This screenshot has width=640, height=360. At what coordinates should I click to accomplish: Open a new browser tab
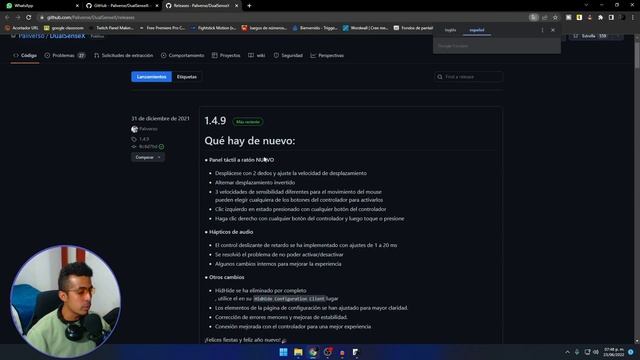click(x=249, y=6)
